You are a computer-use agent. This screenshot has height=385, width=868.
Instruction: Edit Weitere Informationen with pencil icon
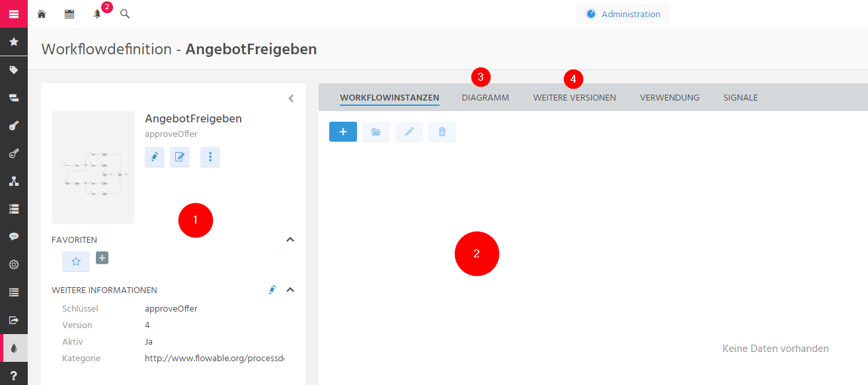pos(272,290)
